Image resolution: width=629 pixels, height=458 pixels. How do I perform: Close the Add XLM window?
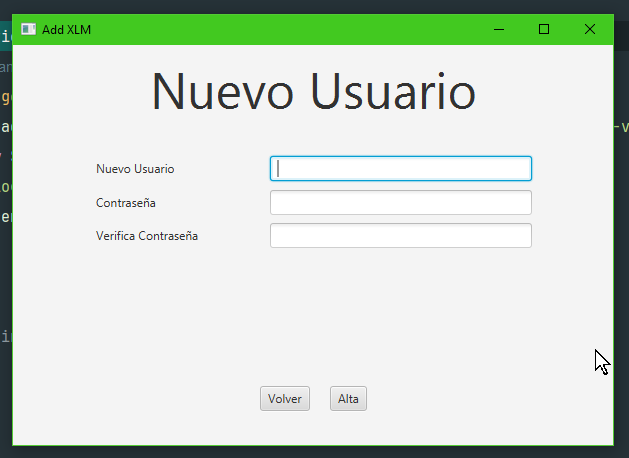[x=590, y=29]
